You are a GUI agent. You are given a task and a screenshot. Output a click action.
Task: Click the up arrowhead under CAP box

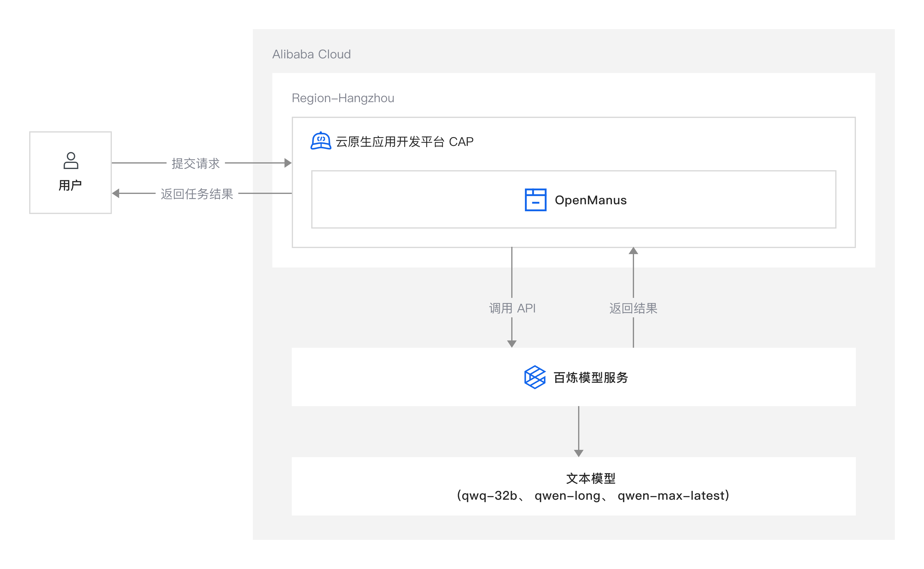pos(633,251)
